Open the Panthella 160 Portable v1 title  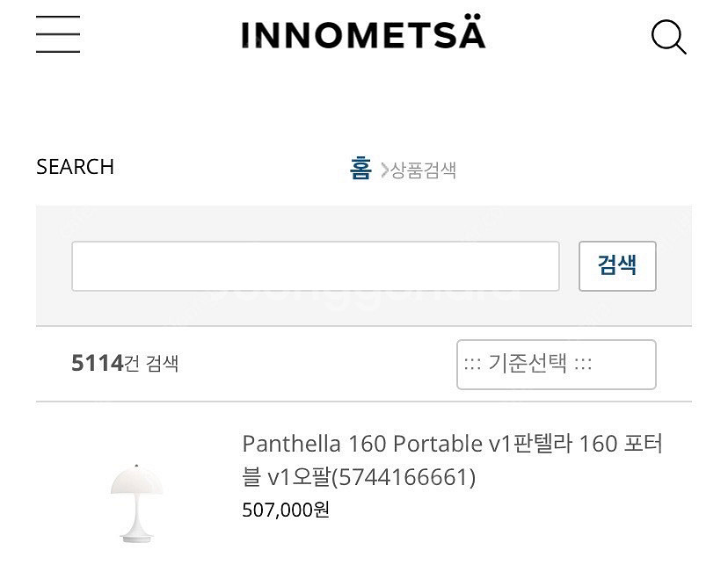[362, 444]
